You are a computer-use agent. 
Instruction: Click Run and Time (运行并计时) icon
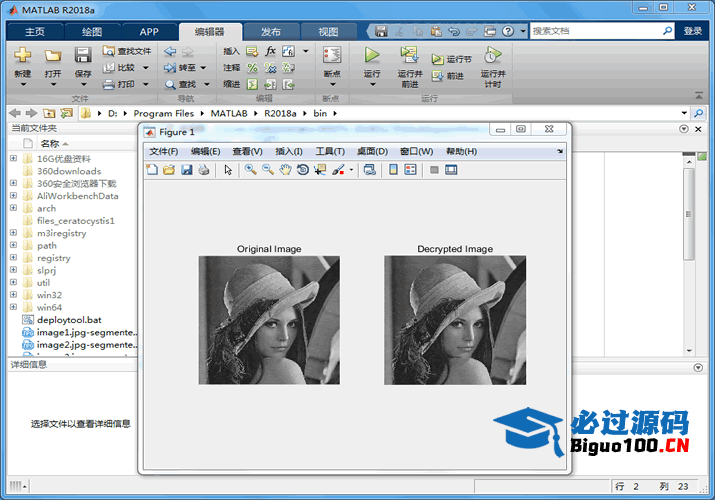point(492,55)
